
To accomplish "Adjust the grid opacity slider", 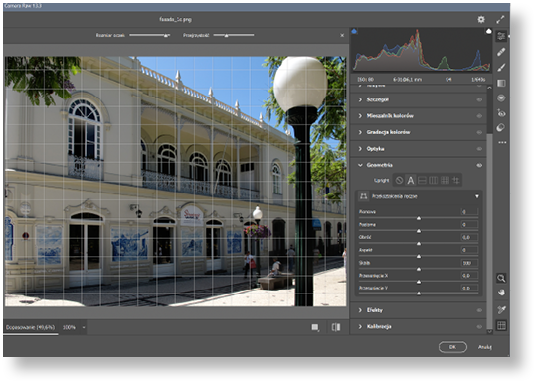I will pos(234,35).
